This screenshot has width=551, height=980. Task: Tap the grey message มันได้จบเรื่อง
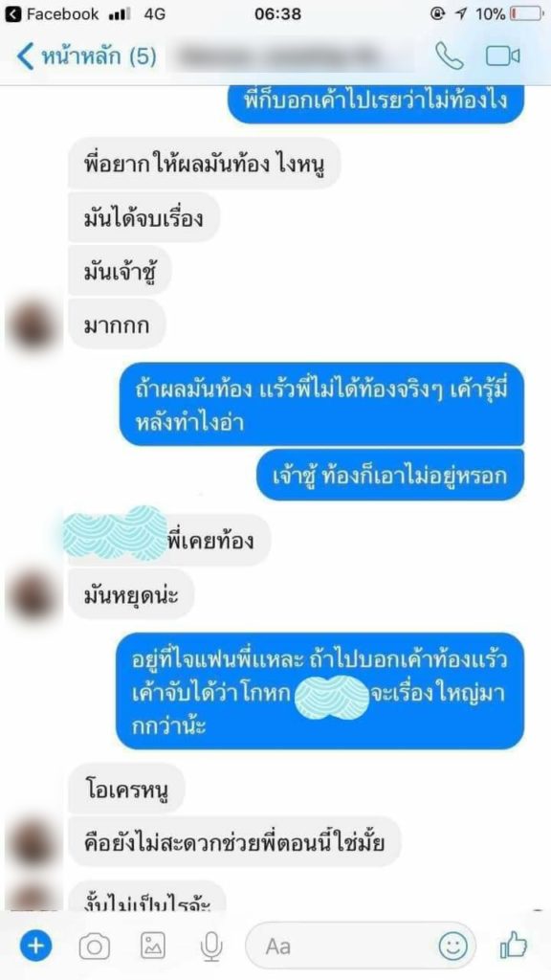pos(143,217)
